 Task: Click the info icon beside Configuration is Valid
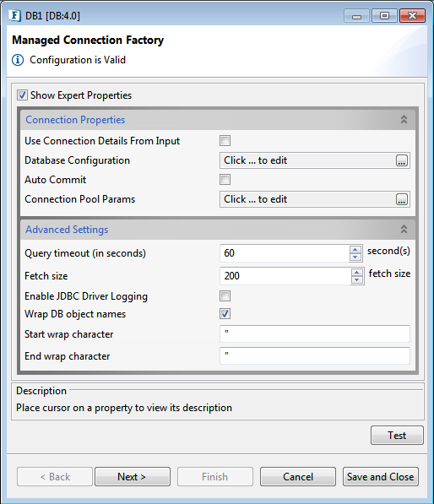click(18, 60)
